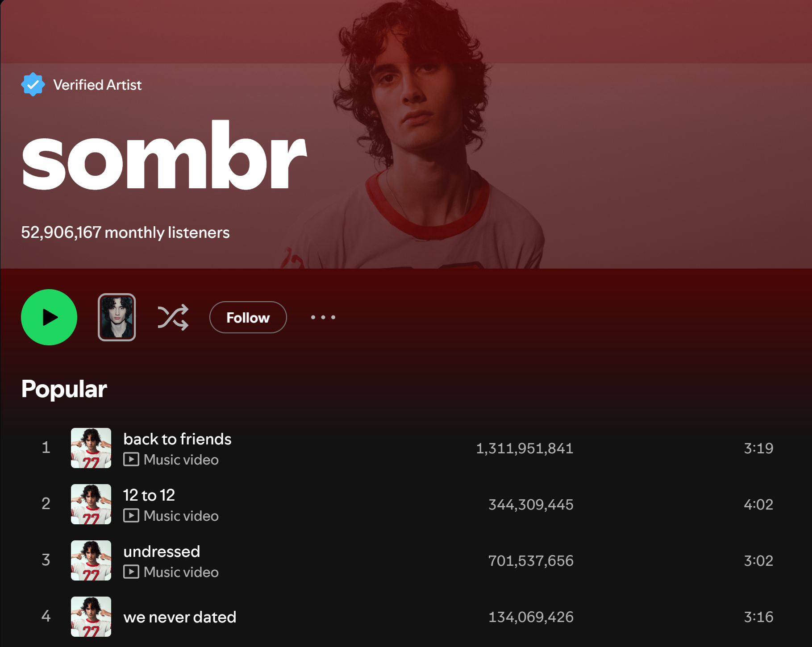Select the album cover of undressed

coord(91,560)
